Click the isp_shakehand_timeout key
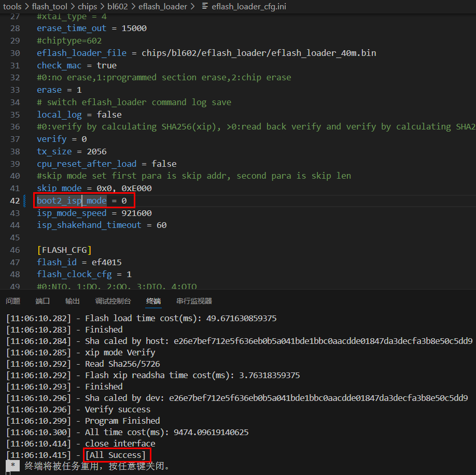The image size is (476, 475). pos(89,225)
